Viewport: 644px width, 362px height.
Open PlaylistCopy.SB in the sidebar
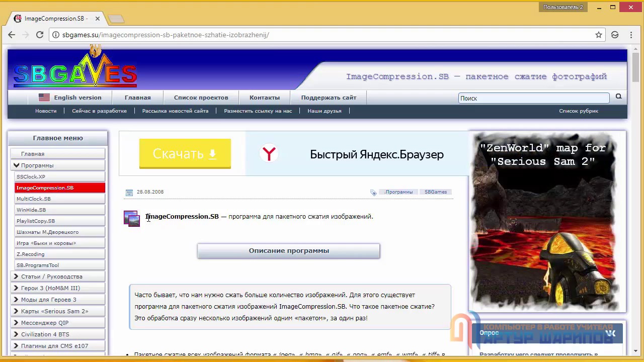[x=60, y=221]
